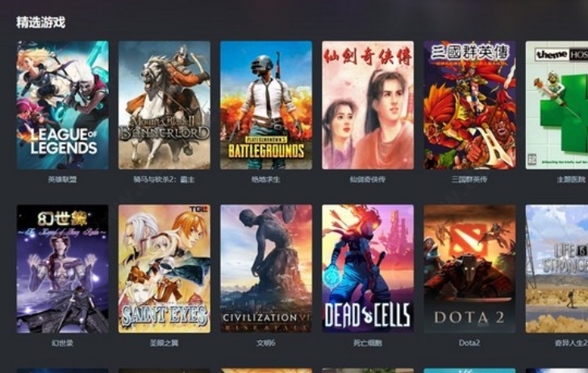Open the Civilization VI cover art
The image size is (588, 373).
click(266, 268)
